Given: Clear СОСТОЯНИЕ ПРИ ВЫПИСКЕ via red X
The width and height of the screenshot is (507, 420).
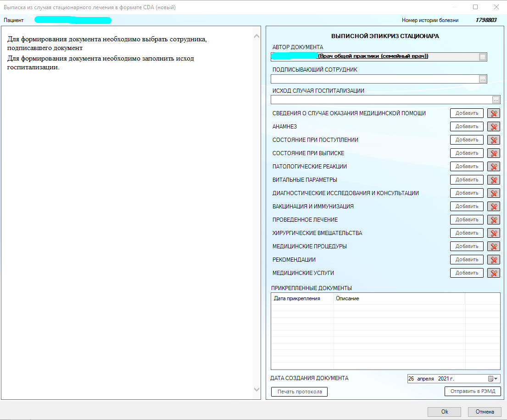Looking at the screenshot, I should 493,153.
